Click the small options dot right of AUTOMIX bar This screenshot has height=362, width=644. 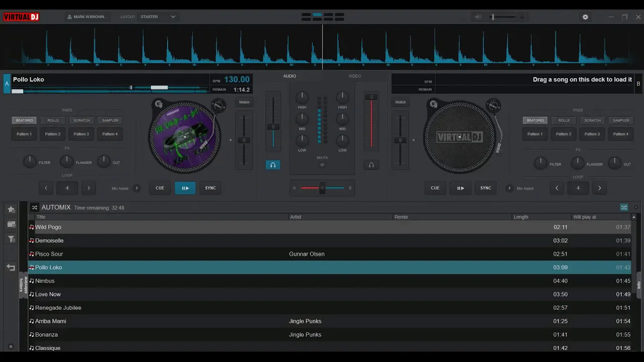635,207
